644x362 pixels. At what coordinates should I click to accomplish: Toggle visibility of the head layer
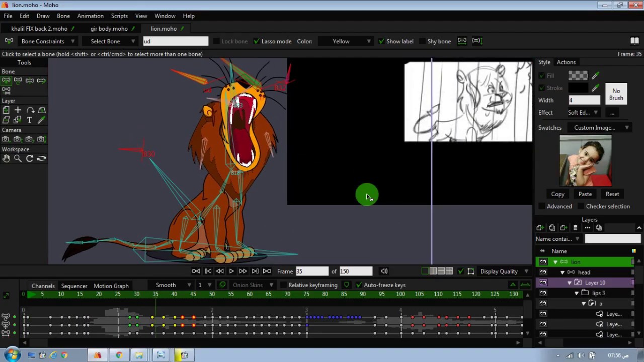coord(543,273)
